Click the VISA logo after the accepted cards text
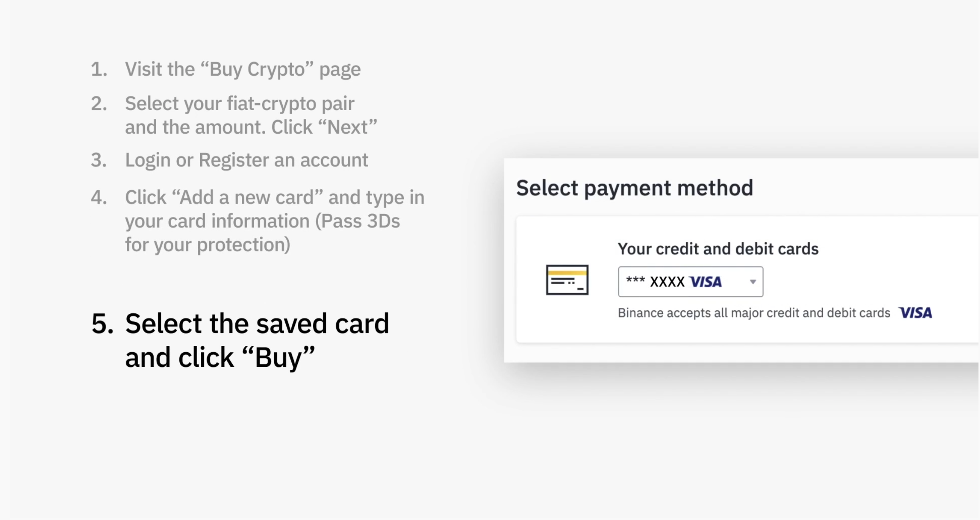 pyautogui.click(x=915, y=313)
